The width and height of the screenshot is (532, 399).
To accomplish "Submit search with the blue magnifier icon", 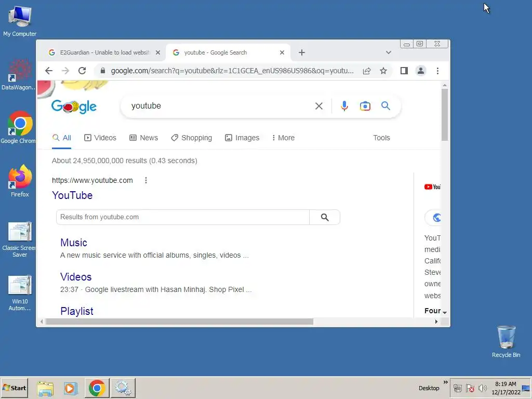I will (x=385, y=106).
